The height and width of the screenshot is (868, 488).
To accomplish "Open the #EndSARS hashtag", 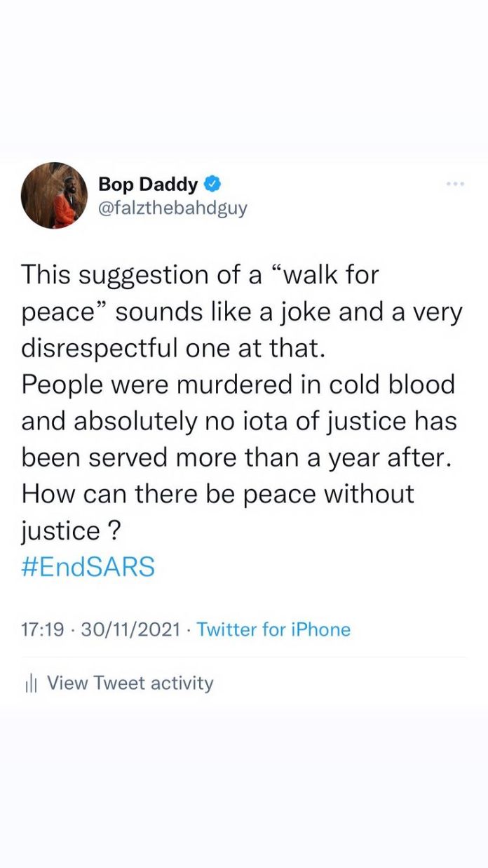I will tap(88, 567).
